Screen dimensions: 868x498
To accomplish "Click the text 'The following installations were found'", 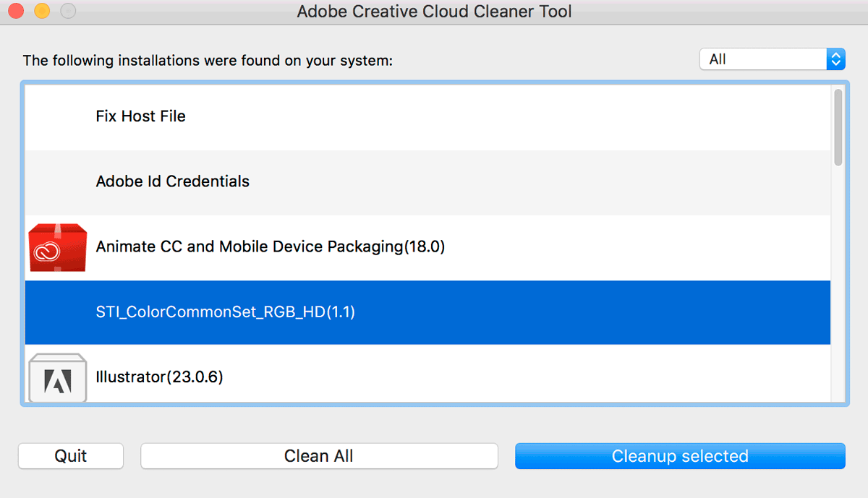I will [x=208, y=61].
